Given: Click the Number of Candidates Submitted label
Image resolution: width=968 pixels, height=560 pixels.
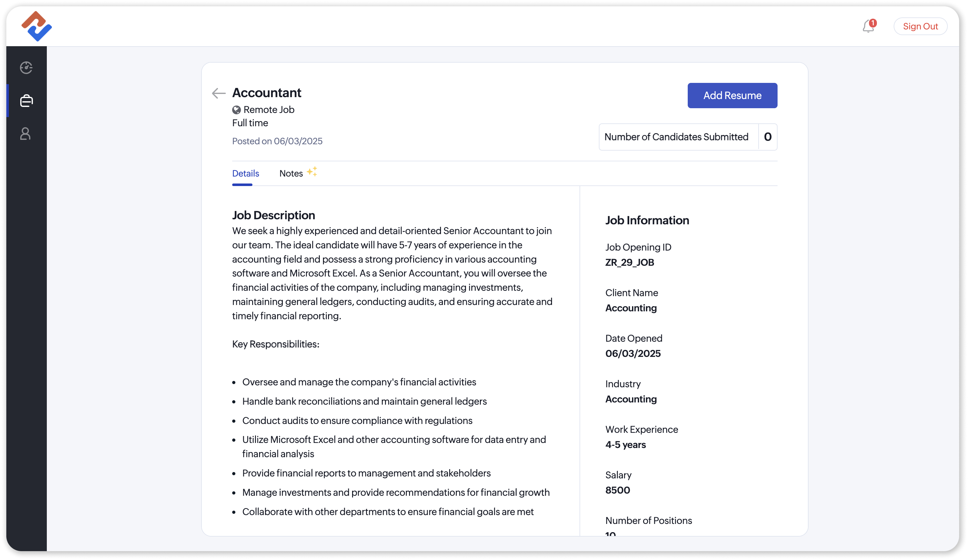Looking at the screenshot, I should click(676, 137).
